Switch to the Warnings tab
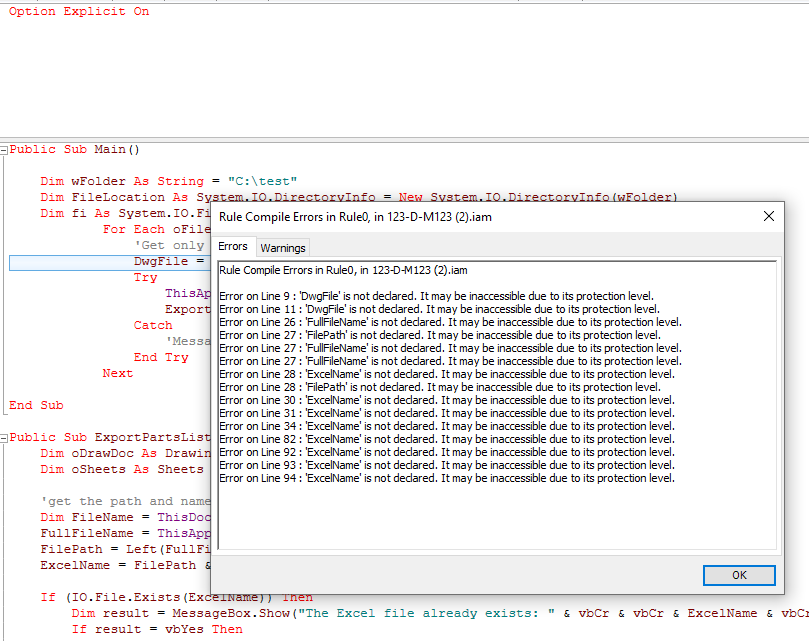This screenshot has width=809, height=641. (283, 248)
